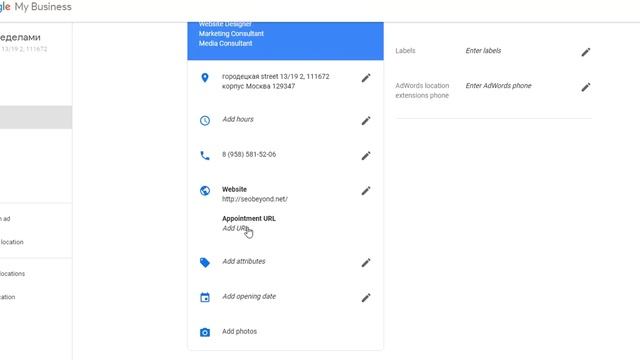This screenshot has height=360, width=640.
Task: Click the camera photos icon
Action: click(x=205, y=332)
